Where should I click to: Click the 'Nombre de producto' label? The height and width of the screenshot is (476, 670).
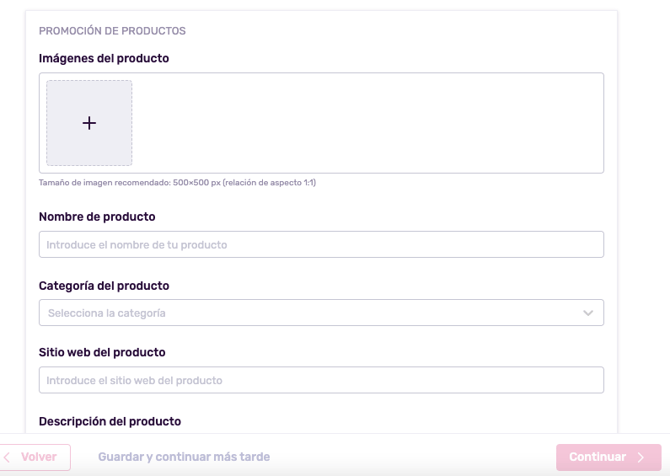97,216
